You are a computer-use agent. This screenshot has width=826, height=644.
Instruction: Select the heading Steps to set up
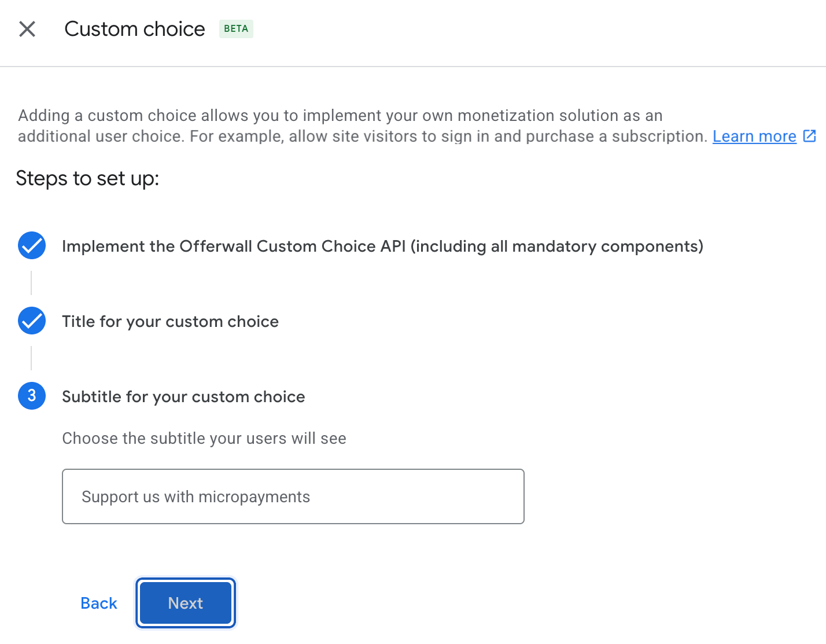pyautogui.click(x=87, y=179)
